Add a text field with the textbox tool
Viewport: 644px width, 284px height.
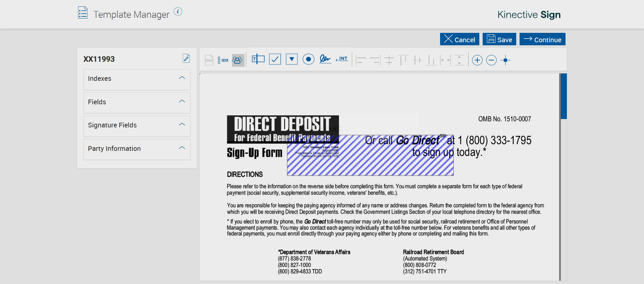[x=258, y=59]
